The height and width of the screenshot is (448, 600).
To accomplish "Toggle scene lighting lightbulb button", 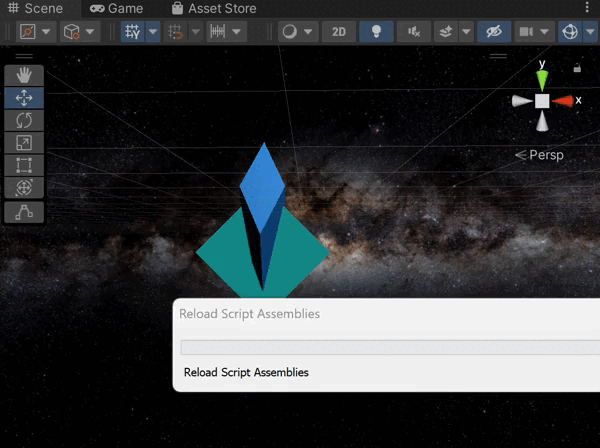I will [x=376, y=31].
